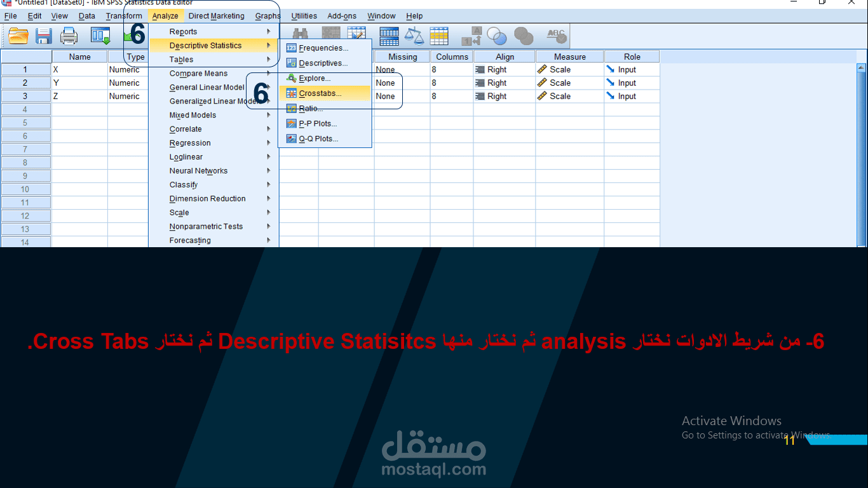Select Crosstabs in the submenu
Viewport: 868px width, 488px height.
[x=325, y=93]
